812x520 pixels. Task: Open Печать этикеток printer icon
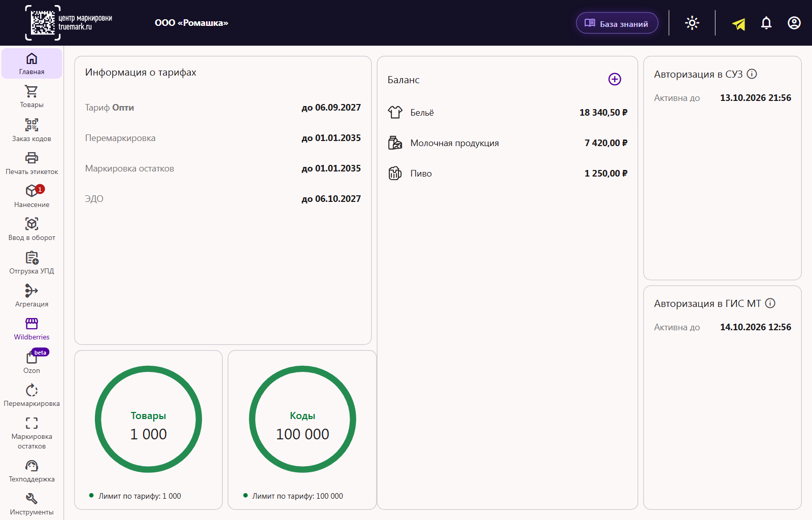(31, 163)
